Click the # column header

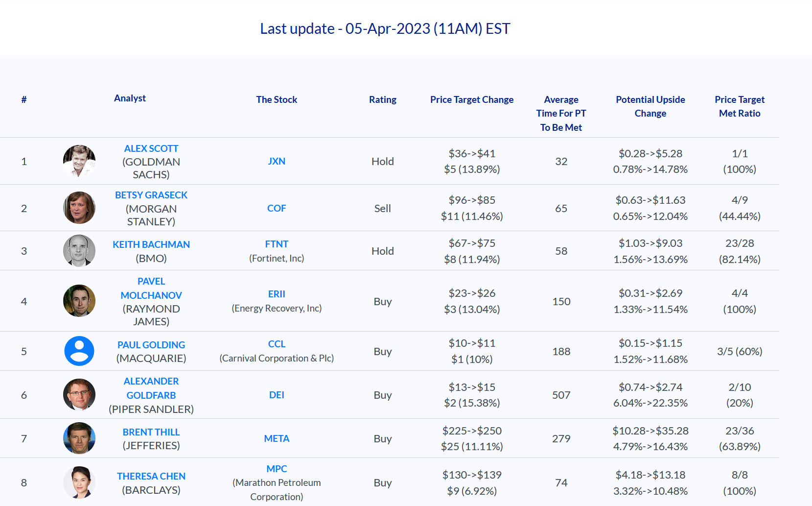pos(24,99)
